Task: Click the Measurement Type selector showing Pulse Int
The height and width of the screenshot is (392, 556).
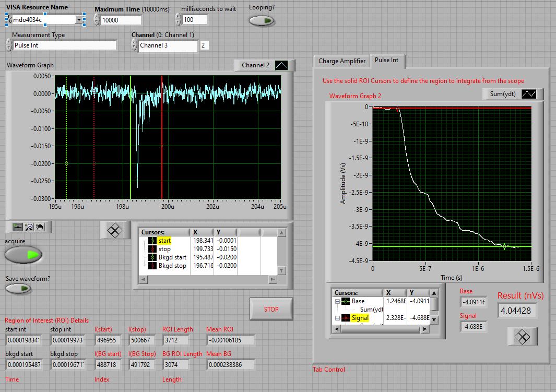Action: 64,45
